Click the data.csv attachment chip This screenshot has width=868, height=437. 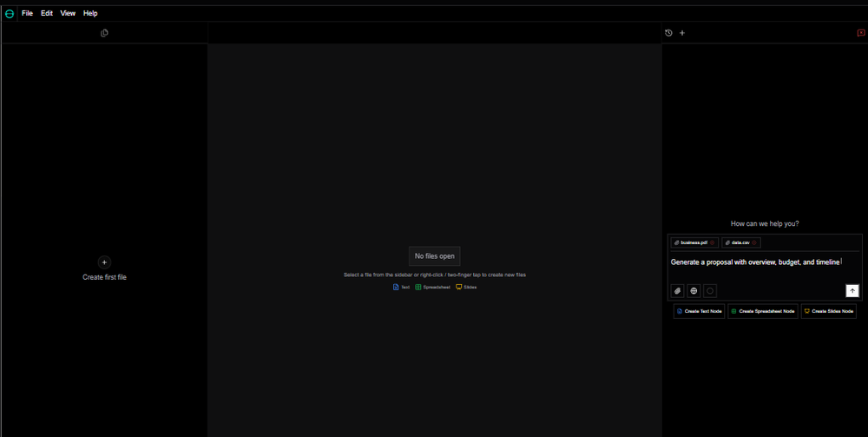pyautogui.click(x=740, y=242)
